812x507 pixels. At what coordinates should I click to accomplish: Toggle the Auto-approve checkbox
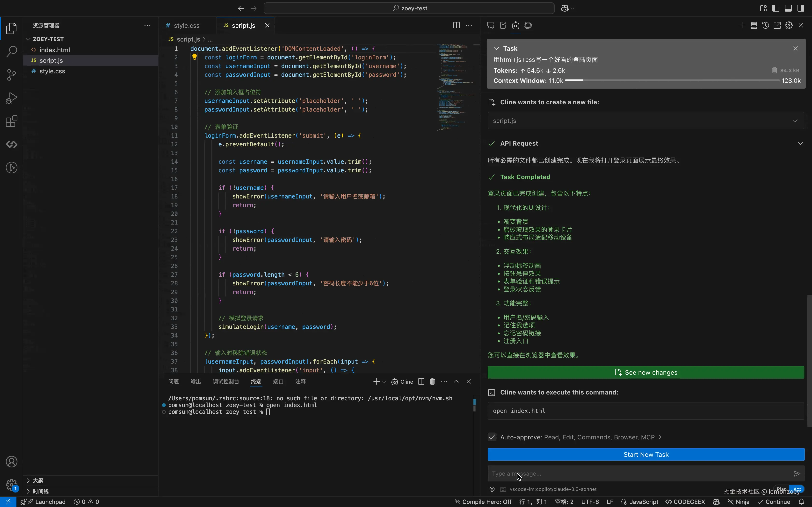pyautogui.click(x=492, y=437)
